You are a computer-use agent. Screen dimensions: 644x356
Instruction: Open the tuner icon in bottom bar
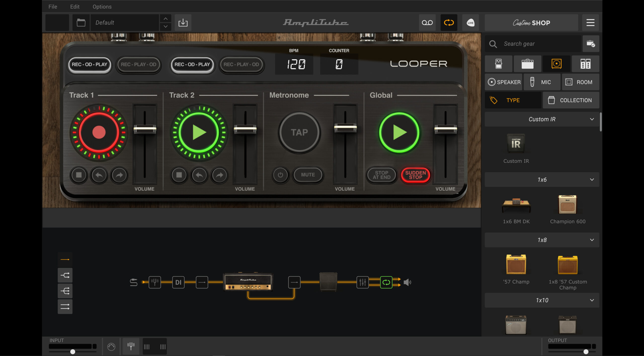coord(131,346)
